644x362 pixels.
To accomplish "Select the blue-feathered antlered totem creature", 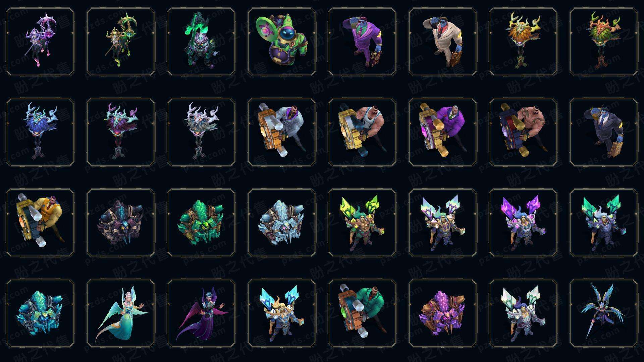I will pos(40,132).
